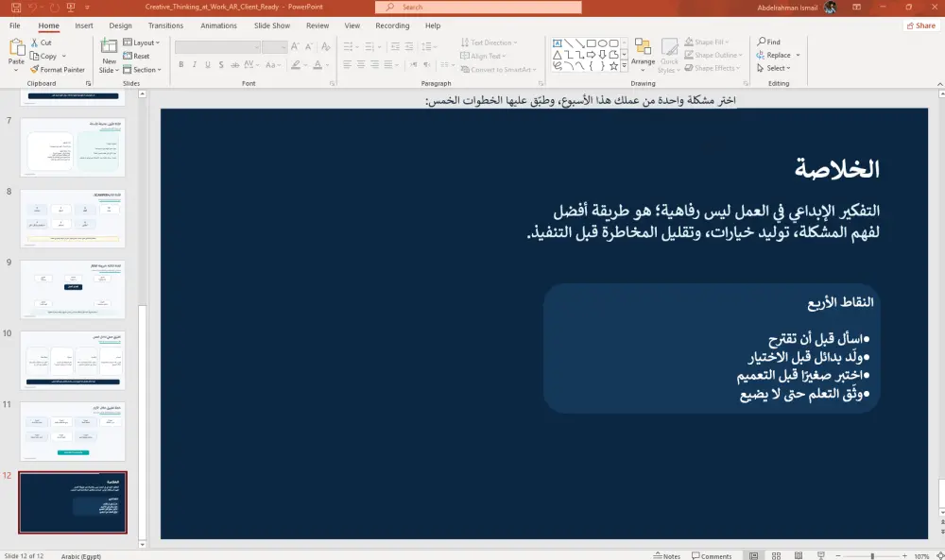Toggle Underline formatting
The width and height of the screenshot is (945, 560).
coord(208,64)
